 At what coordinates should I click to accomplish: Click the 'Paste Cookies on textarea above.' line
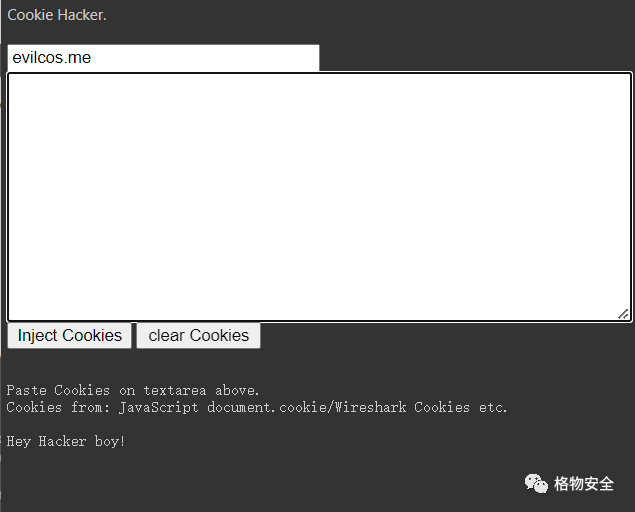tap(132, 390)
